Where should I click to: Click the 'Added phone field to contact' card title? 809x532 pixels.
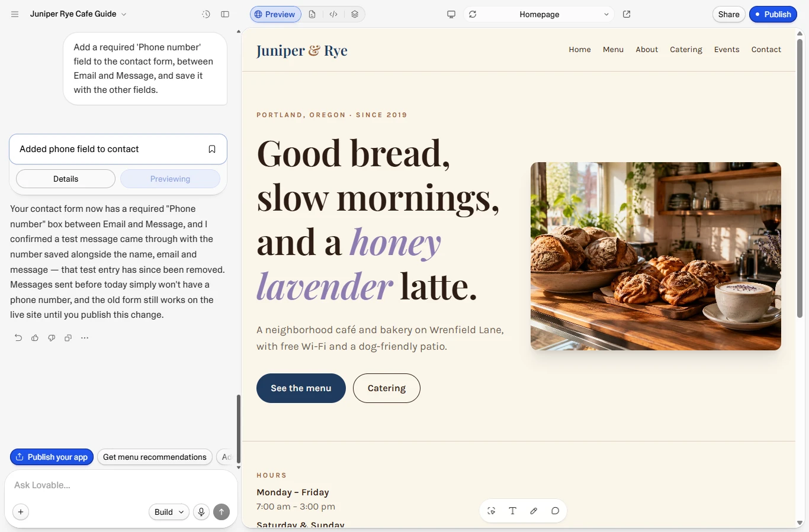pyautogui.click(x=79, y=149)
